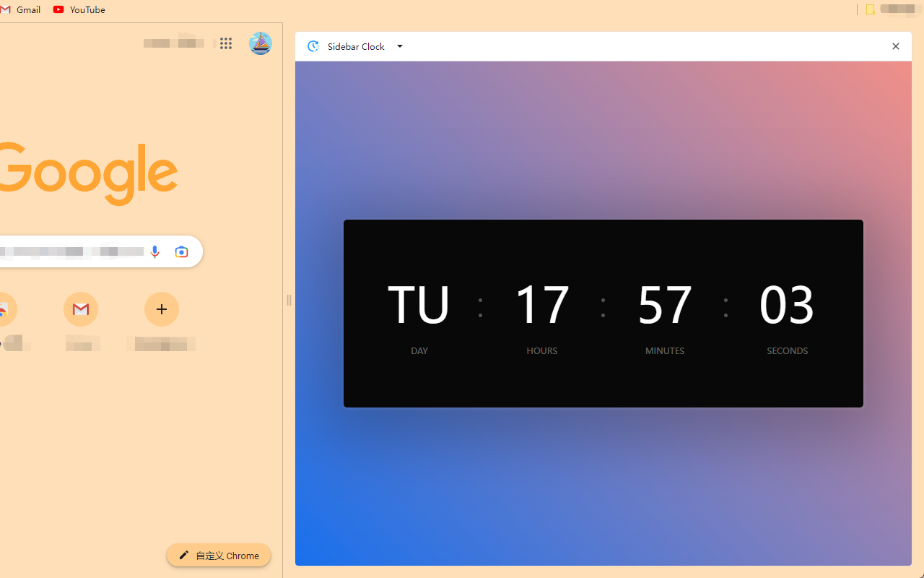Open the Google apps grid
Viewport: 924px width, 578px height.
point(226,43)
